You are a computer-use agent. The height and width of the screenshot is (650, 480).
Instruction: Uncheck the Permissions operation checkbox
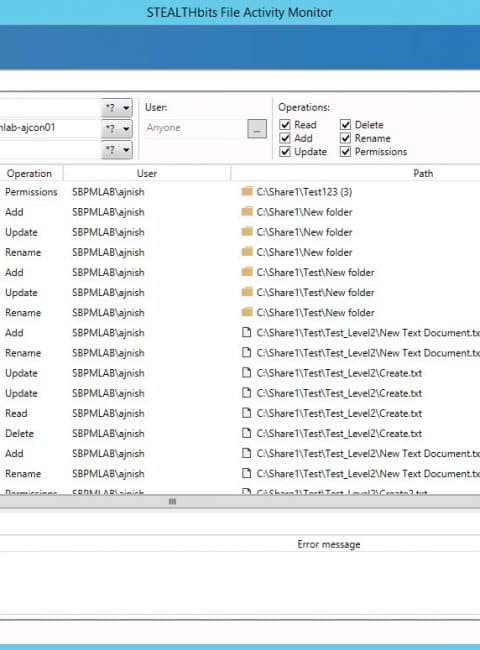point(345,151)
